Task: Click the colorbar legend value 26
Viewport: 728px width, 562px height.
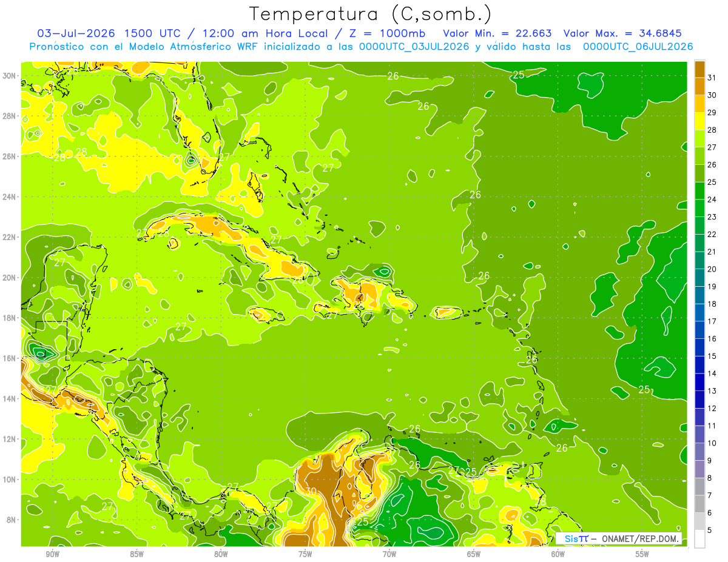Action: [x=712, y=165]
